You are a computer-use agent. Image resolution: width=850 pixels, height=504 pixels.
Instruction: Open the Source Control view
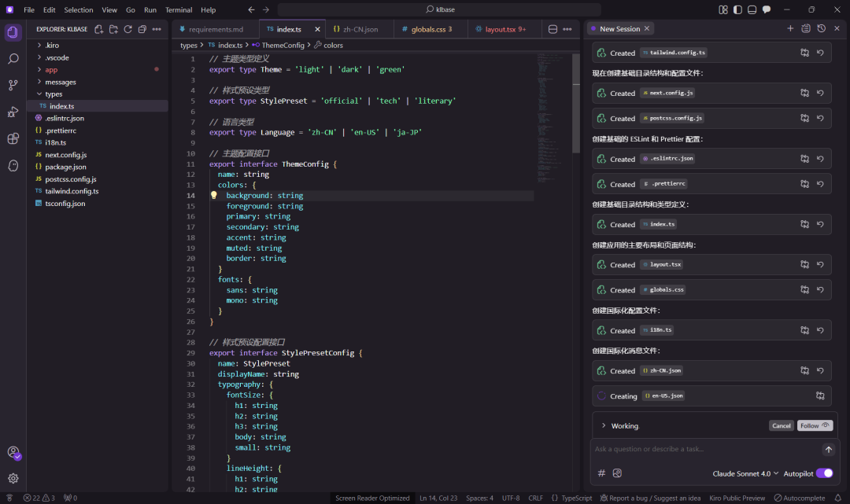13,85
